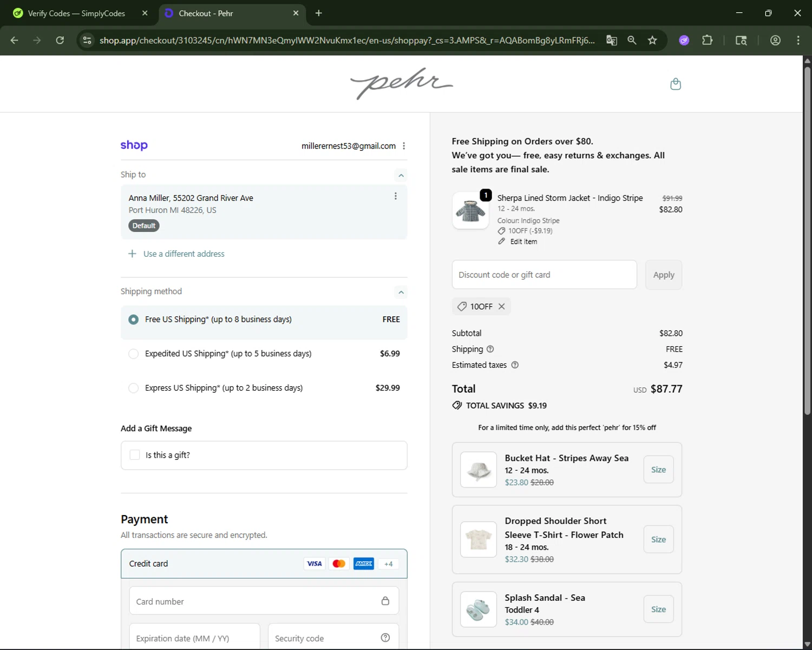Image resolution: width=812 pixels, height=650 pixels.
Task: Click the Pehr brand logo
Action: [401, 83]
